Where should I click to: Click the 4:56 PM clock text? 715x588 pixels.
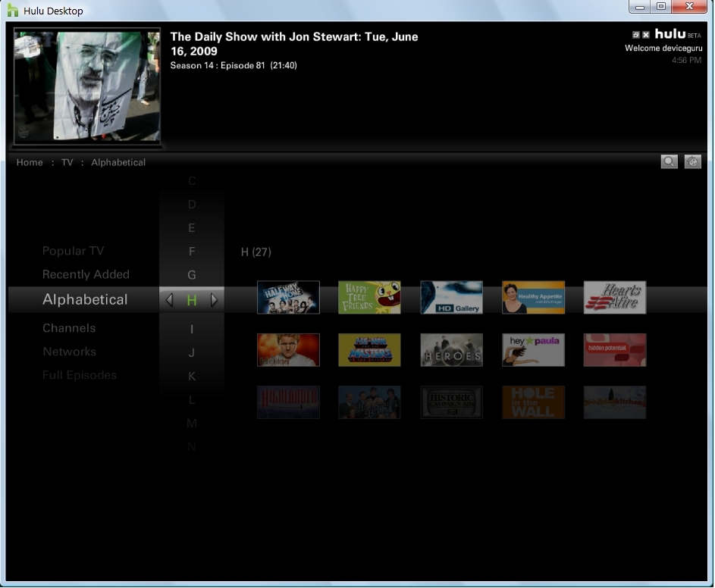(686, 60)
